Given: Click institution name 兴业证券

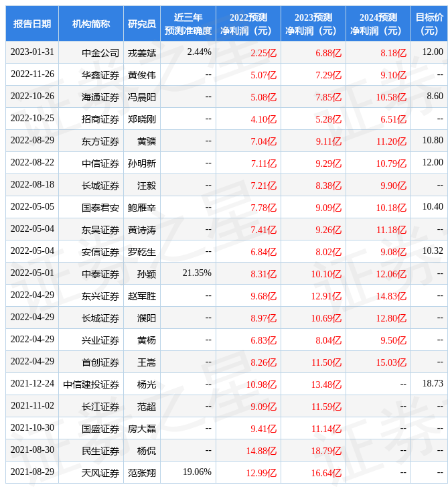Looking at the screenshot, I should click(x=100, y=340).
